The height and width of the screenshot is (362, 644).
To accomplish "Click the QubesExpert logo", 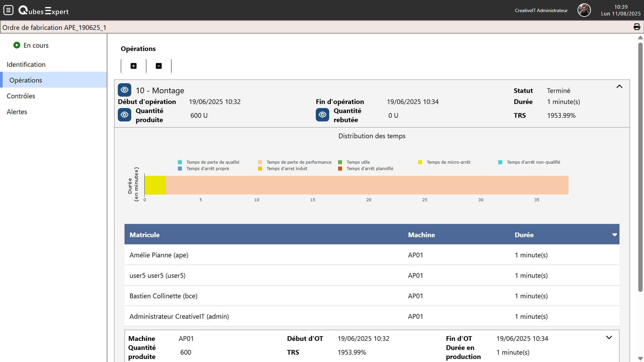I will pyautogui.click(x=44, y=11).
